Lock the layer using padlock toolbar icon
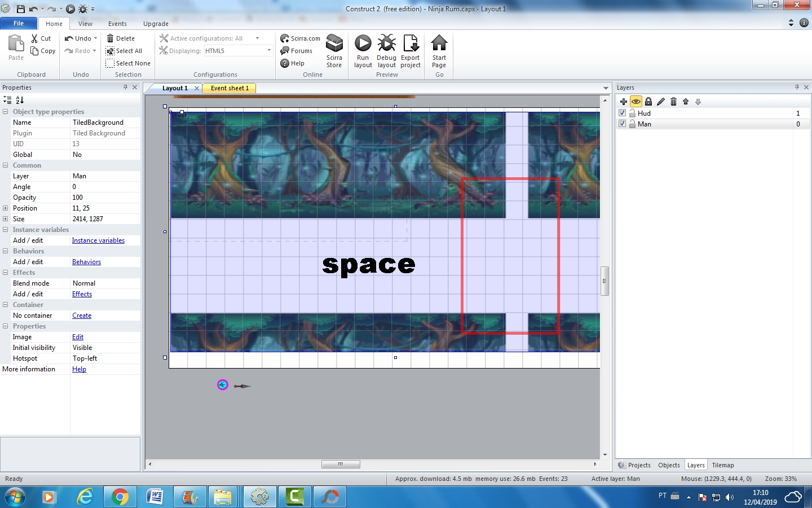This screenshot has height=508, width=812. [x=648, y=102]
